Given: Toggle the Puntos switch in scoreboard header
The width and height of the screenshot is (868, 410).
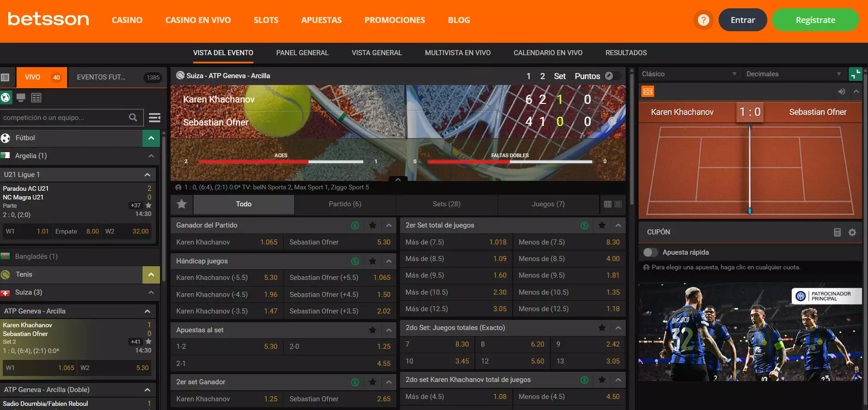Looking at the screenshot, I should click(x=613, y=76).
